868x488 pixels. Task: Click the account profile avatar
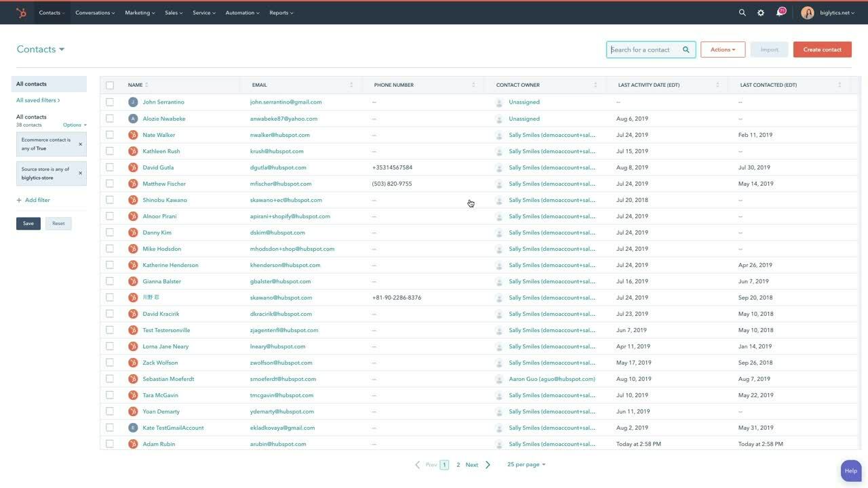point(807,12)
